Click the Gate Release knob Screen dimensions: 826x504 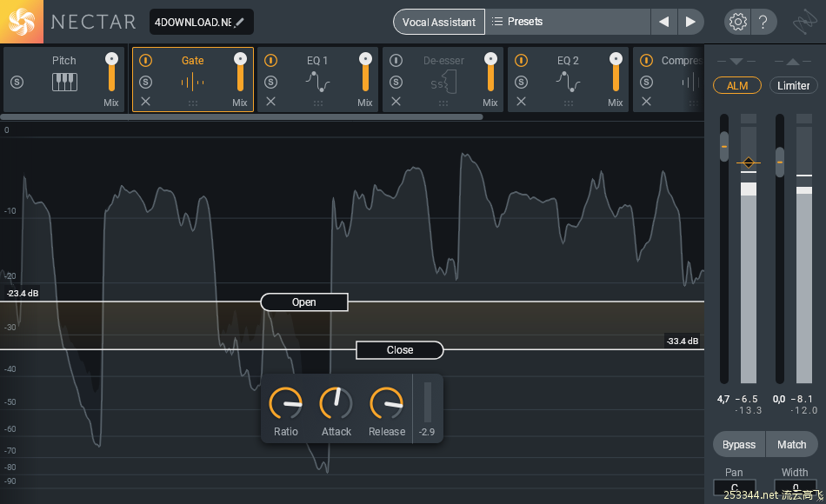387,404
